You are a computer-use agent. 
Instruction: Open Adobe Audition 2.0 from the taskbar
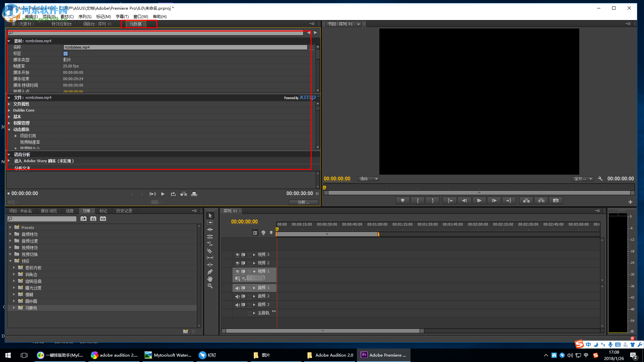(330, 355)
